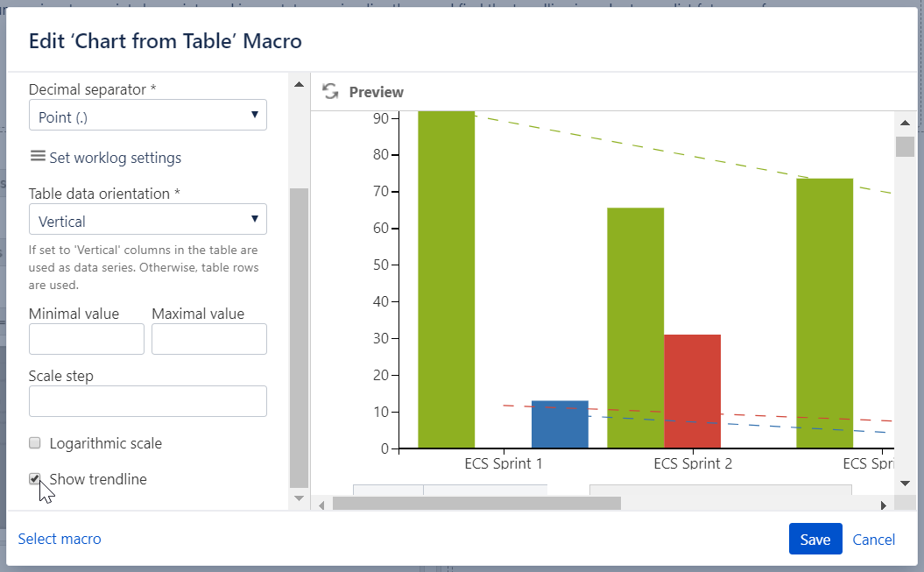The height and width of the screenshot is (572, 924).
Task: Cancel editing the macro
Action: [873, 540]
